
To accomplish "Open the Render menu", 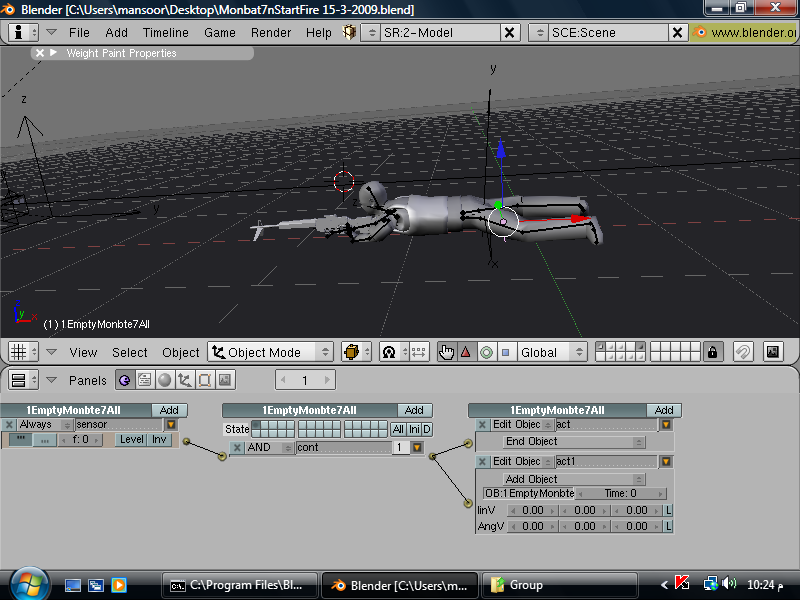I will (271, 33).
